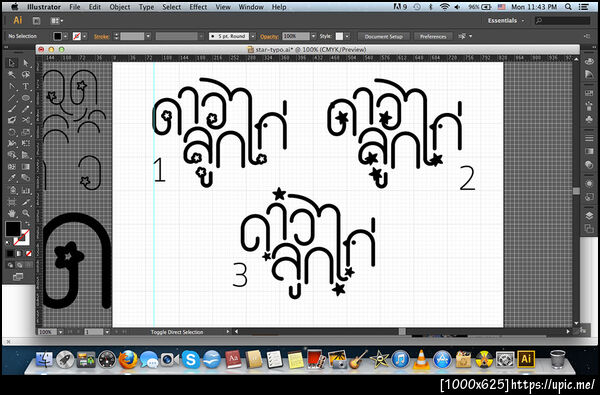This screenshot has height=395, width=600.
Task: Click the horizontal scrollbar of the document
Action: point(402,331)
